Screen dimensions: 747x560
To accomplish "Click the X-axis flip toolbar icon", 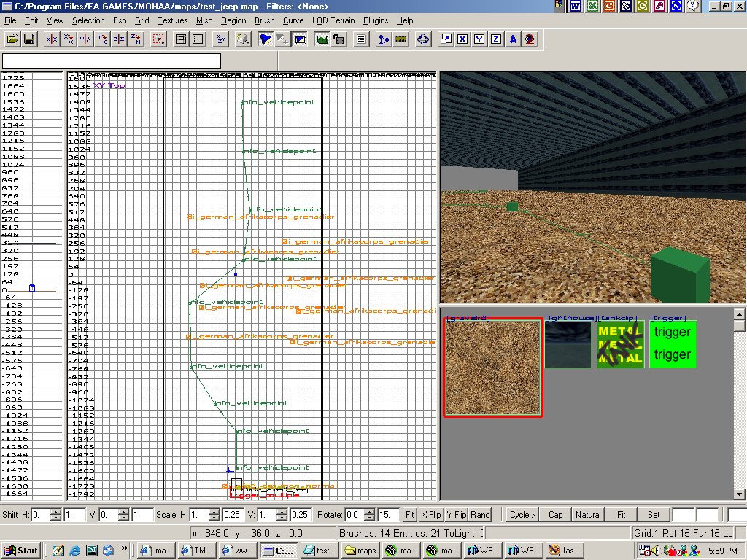I will click(x=52, y=39).
